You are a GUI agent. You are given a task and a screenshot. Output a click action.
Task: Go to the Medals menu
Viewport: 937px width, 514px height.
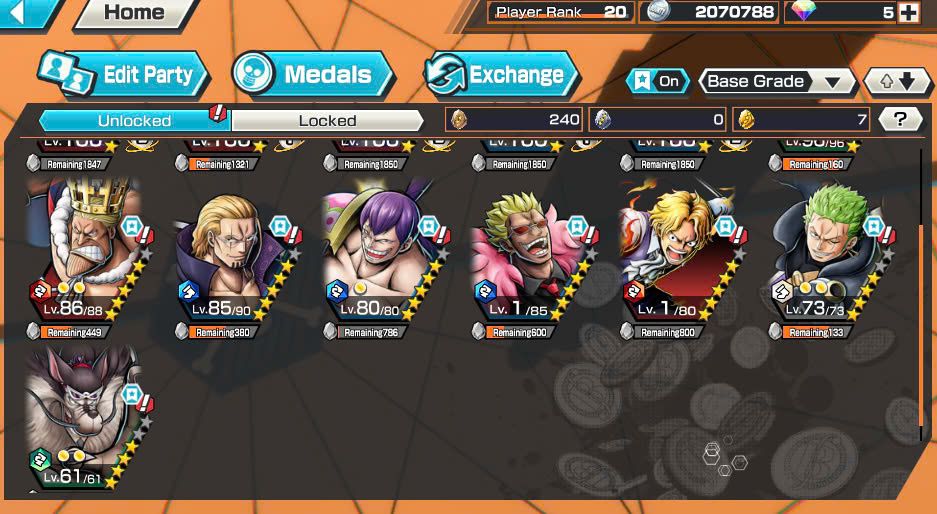312,75
